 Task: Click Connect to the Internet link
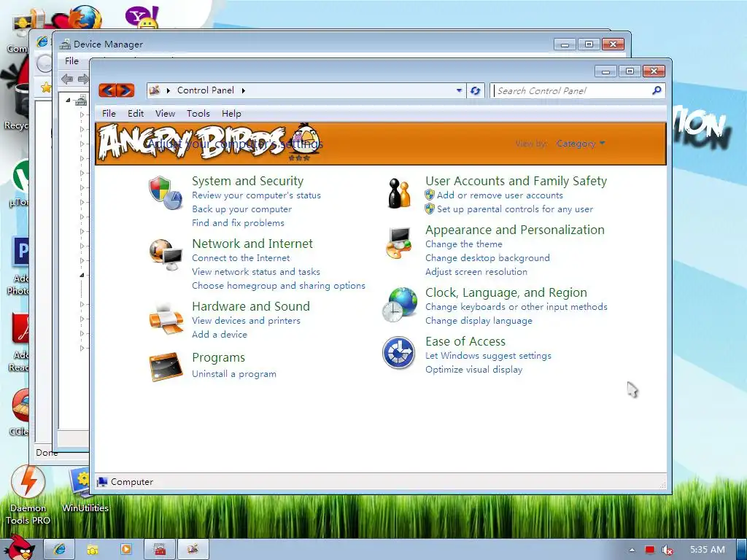(x=241, y=258)
